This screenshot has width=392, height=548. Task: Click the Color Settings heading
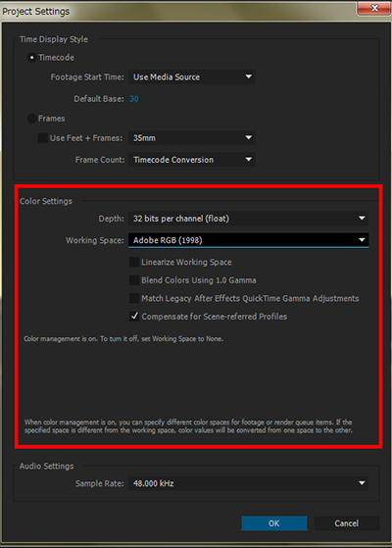pyautogui.click(x=46, y=201)
